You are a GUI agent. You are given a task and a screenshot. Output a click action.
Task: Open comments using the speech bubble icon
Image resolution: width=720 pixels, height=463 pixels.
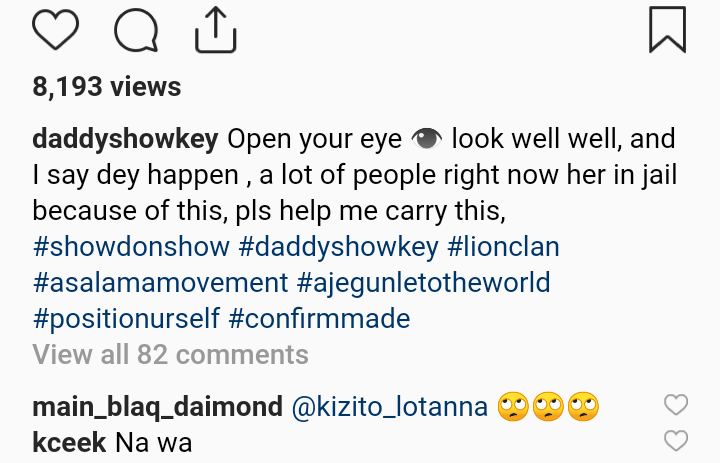[136, 31]
